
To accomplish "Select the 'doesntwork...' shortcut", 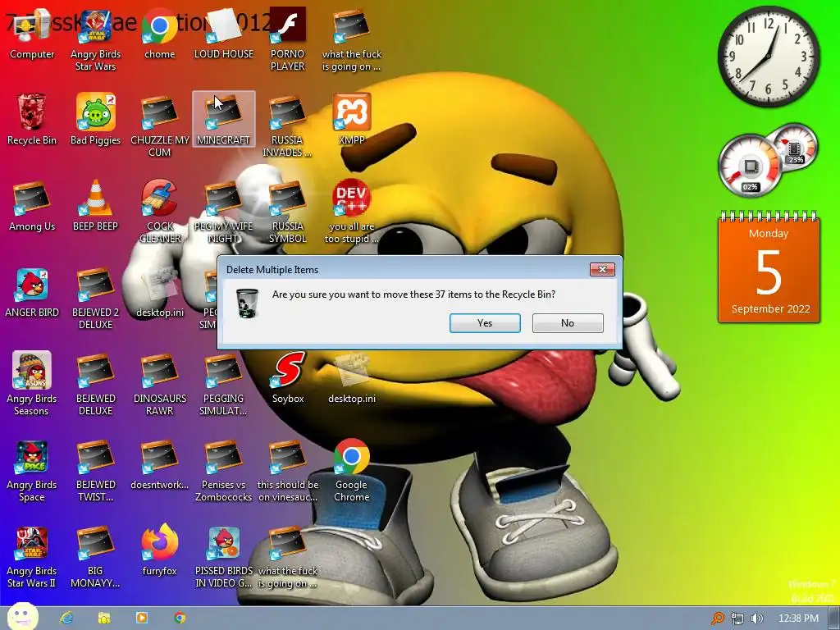I will tap(160, 465).
